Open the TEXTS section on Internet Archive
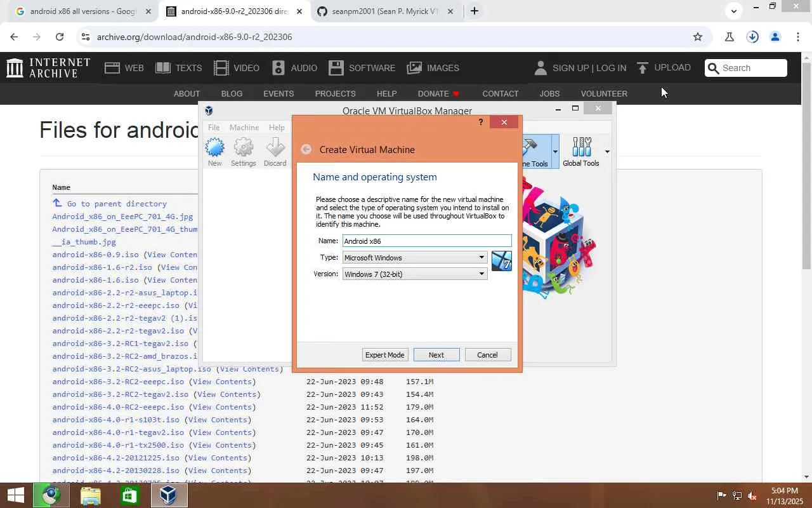812x508 pixels. pos(179,68)
